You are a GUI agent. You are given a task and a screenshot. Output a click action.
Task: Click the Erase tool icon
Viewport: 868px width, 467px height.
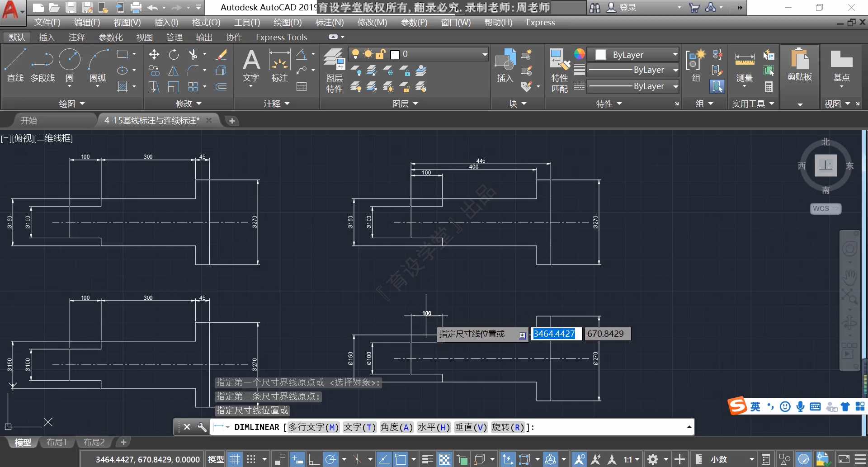[x=221, y=55]
